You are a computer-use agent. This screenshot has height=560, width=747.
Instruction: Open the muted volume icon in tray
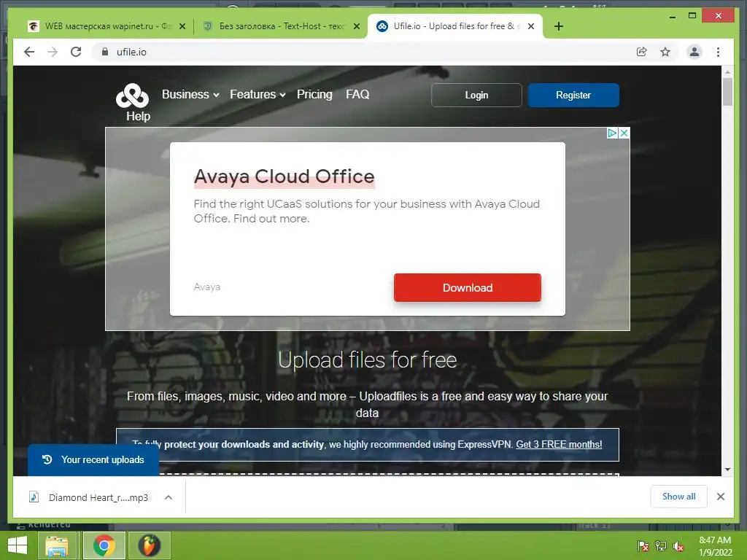(x=678, y=546)
